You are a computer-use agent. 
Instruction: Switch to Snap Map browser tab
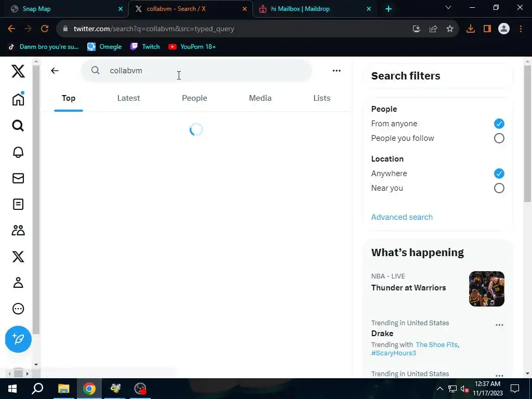(64, 9)
